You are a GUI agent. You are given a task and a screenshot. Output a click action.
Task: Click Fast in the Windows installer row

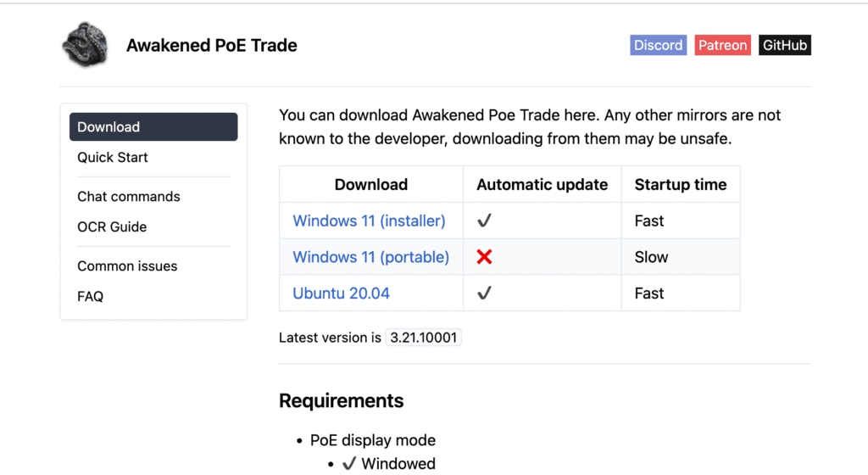pos(648,221)
